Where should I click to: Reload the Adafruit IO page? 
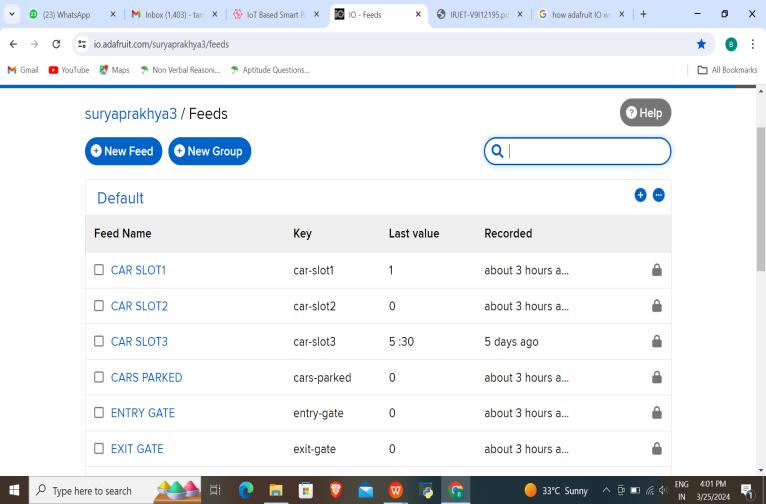click(x=56, y=44)
